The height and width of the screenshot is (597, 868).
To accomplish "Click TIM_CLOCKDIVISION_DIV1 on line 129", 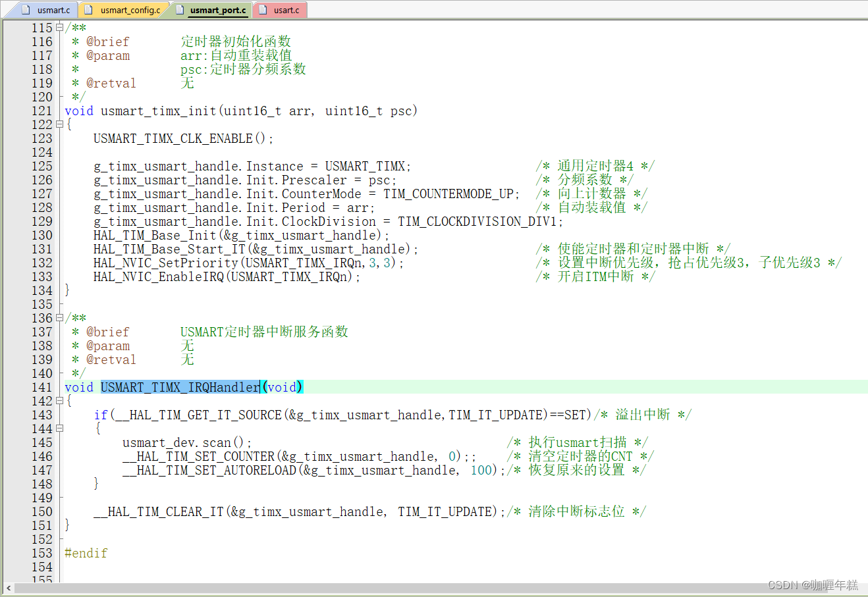I will point(477,221).
